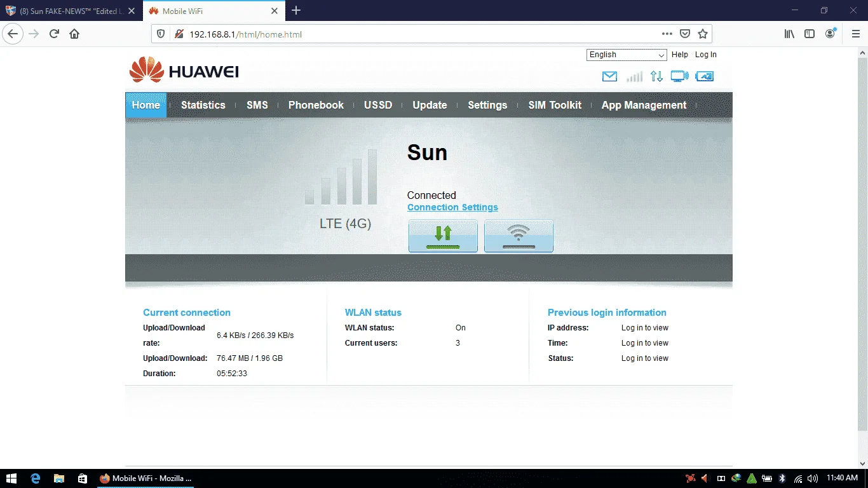This screenshot has width=868, height=488.
Task: Click the browser Back button
Action: [x=13, y=34]
